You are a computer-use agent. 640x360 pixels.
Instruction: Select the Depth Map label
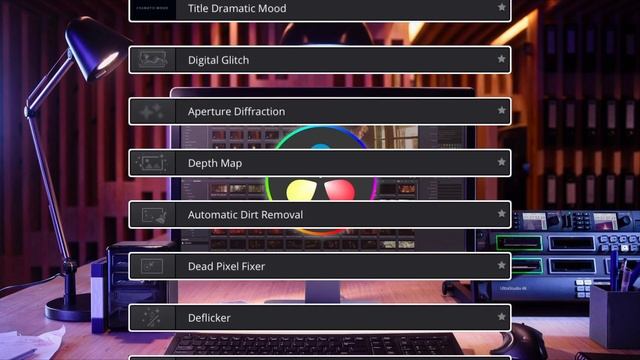point(215,163)
